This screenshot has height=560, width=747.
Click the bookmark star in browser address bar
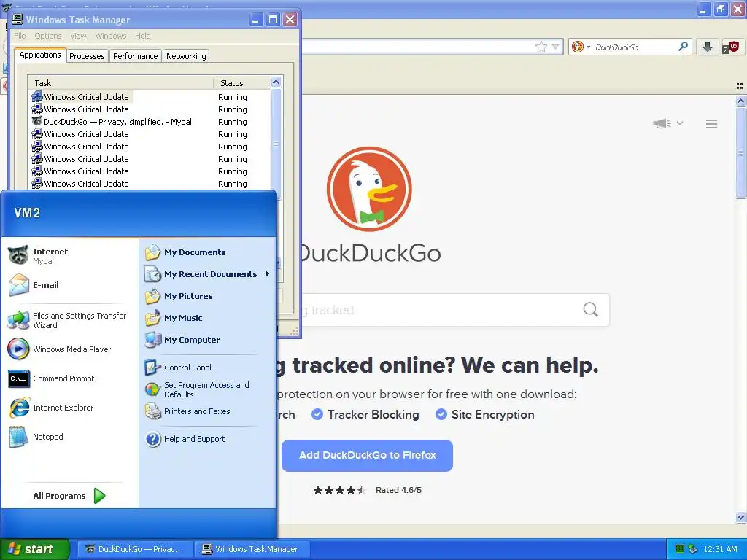coord(541,47)
